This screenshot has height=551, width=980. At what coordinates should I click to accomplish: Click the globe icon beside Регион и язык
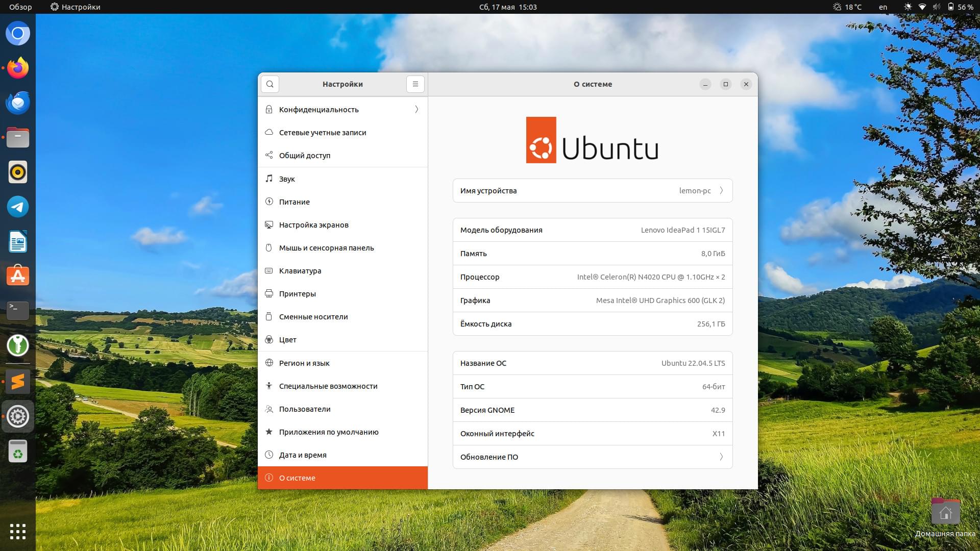click(x=269, y=363)
